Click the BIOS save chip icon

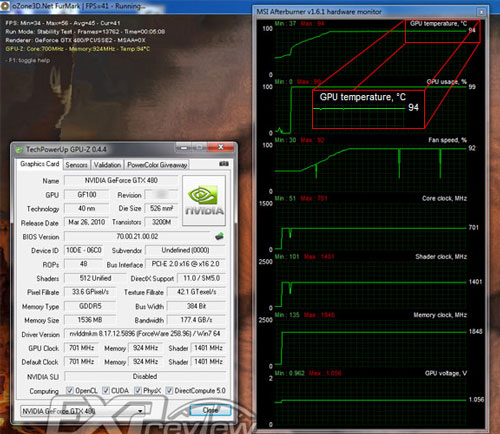coord(219,236)
